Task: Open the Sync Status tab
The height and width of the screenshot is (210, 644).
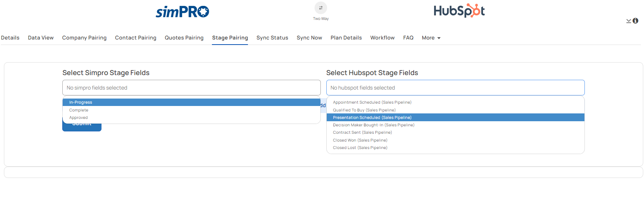Action: tap(272, 38)
